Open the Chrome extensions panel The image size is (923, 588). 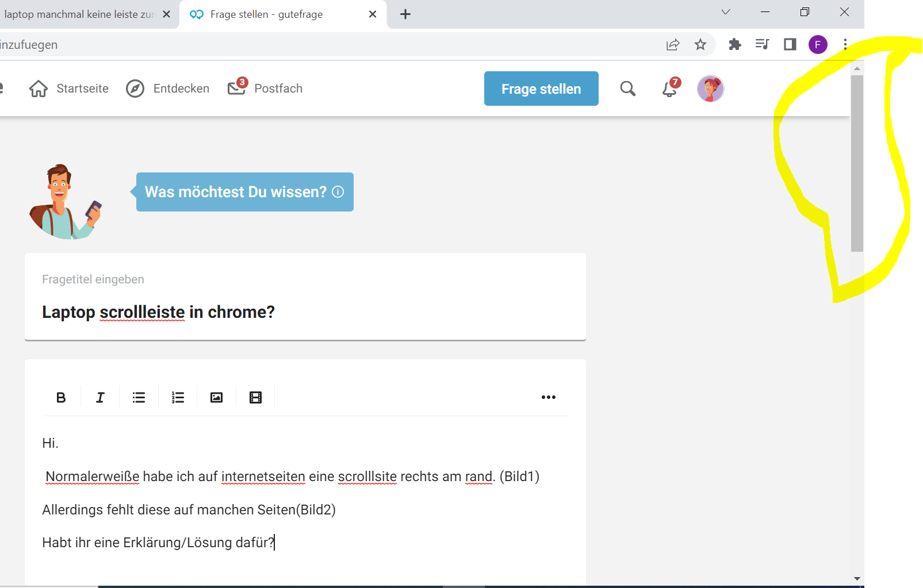[734, 44]
